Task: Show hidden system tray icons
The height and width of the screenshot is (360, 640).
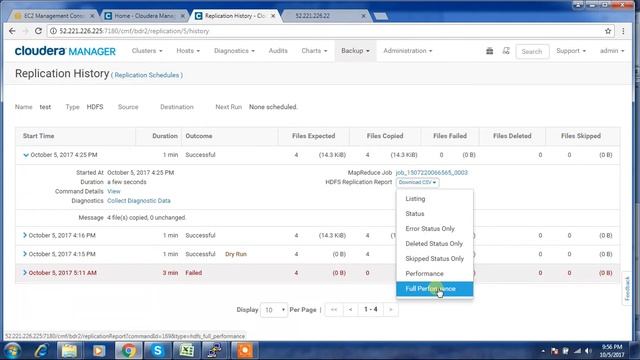Action: tap(543, 351)
